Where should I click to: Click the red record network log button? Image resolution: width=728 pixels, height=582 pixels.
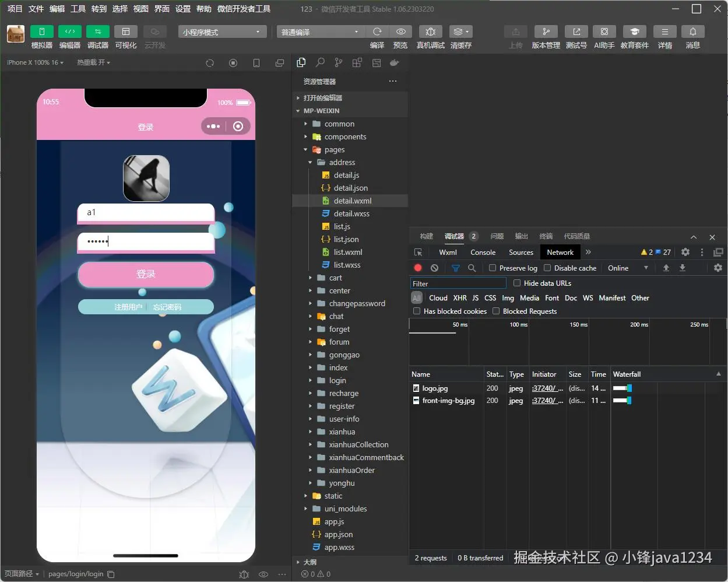tap(418, 268)
